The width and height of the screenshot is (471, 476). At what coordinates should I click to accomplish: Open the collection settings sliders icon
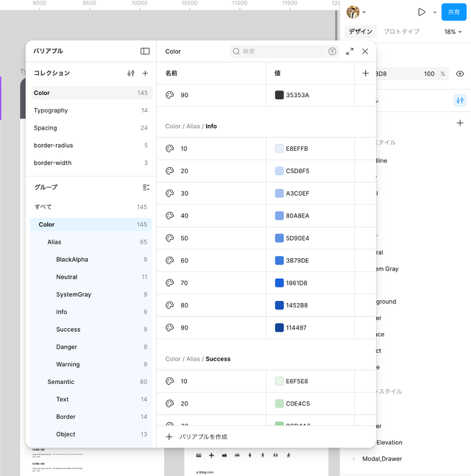(x=131, y=74)
